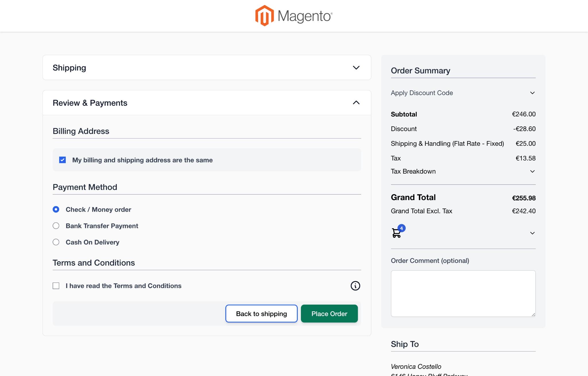Select Bank Transfer Payment
Image resolution: width=588 pixels, height=376 pixels.
coord(56,226)
